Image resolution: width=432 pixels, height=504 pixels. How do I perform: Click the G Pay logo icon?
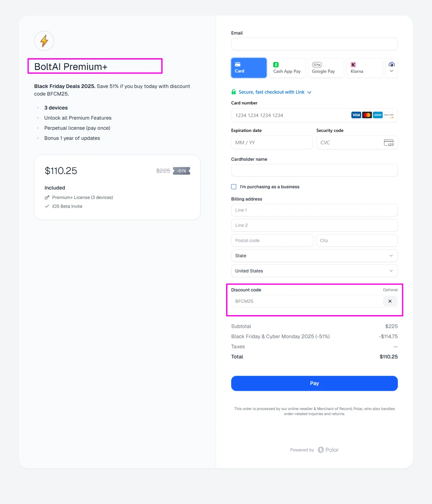click(x=317, y=65)
